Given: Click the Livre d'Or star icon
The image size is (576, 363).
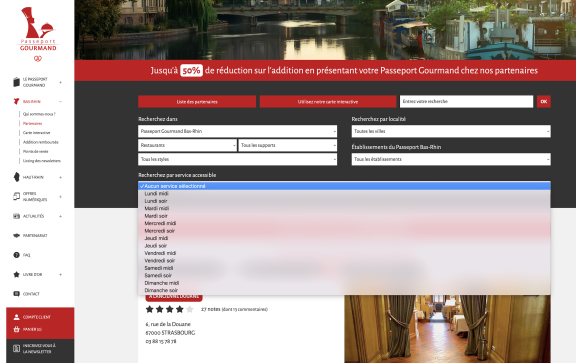Looking at the screenshot, I should coord(16,274).
